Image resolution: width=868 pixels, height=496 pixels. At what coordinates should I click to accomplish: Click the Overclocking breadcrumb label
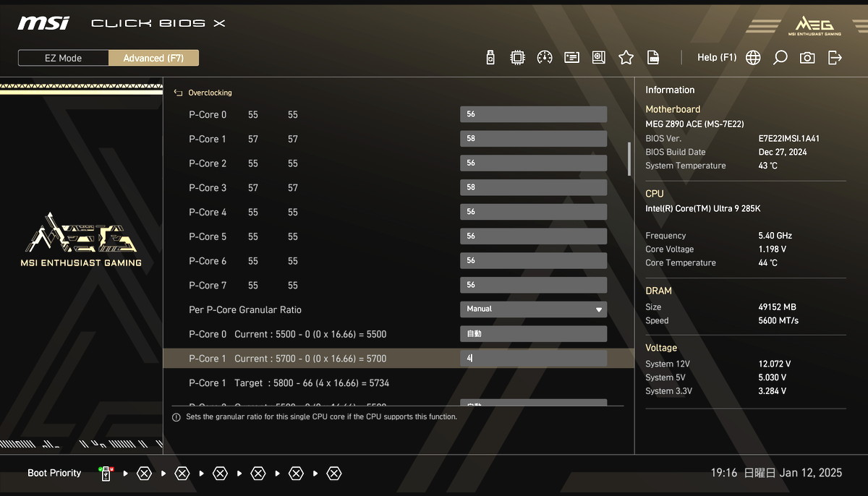[x=210, y=93]
